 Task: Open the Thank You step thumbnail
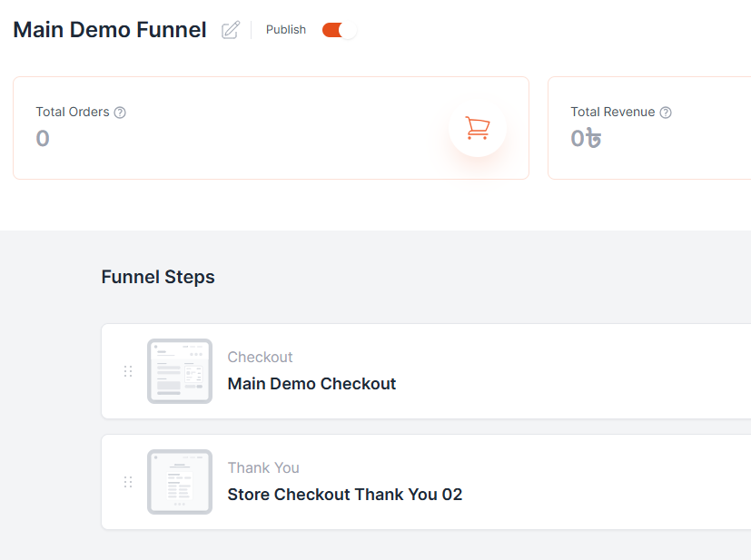[x=180, y=482]
